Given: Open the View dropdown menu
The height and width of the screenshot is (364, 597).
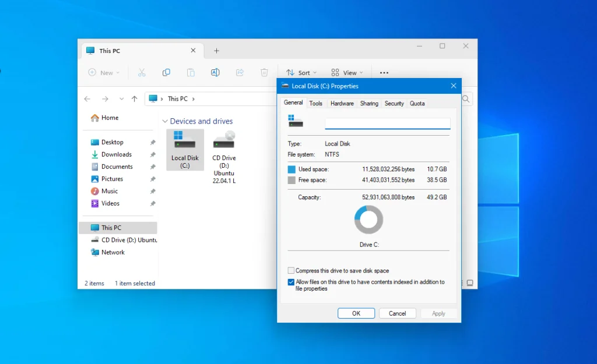Looking at the screenshot, I should click(x=347, y=73).
